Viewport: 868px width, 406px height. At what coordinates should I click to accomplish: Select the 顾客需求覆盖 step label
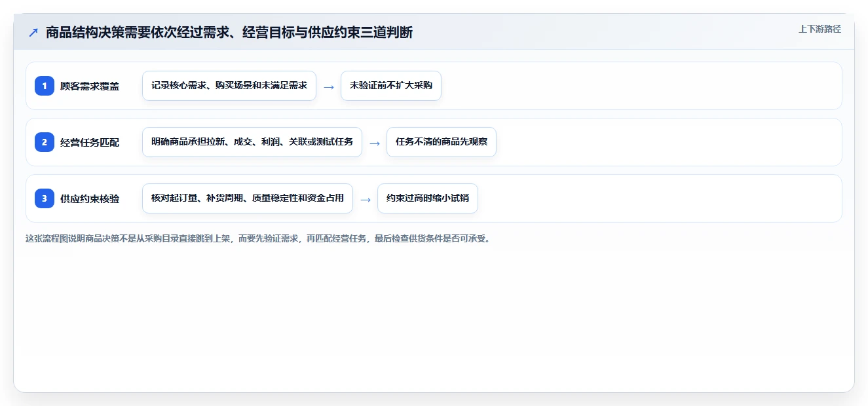90,86
